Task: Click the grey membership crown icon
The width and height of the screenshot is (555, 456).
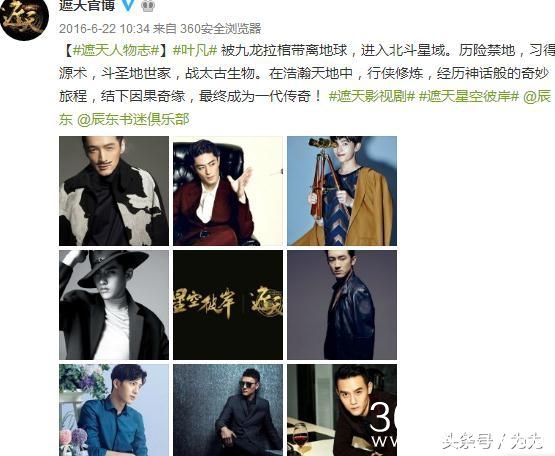Action: (x=148, y=5)
